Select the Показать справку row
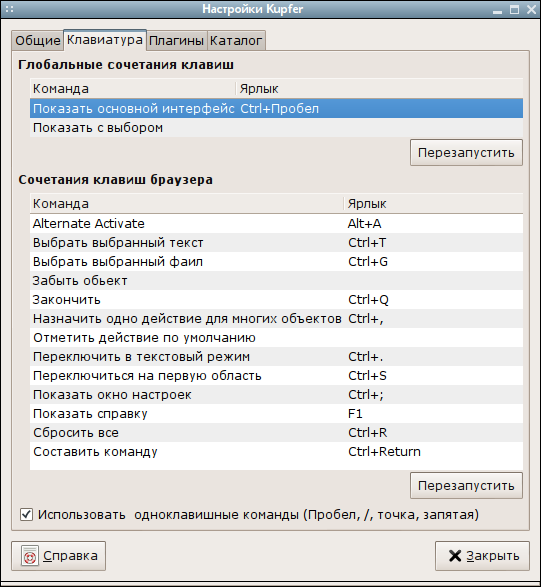Viewport: 541px width, 587px height. click(276, 414)
